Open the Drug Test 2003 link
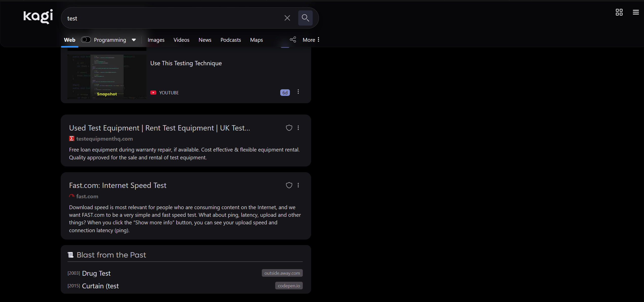Viewport: 644px width, 302px height. pos(96,273)
